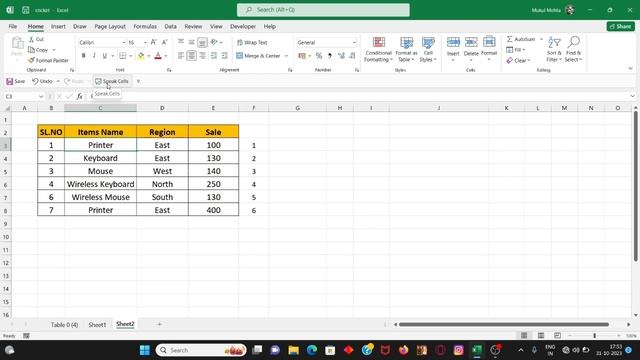Click Undo button
This screenshot has height=360, width=640.
pyautogui.click(x=42, y=81)
